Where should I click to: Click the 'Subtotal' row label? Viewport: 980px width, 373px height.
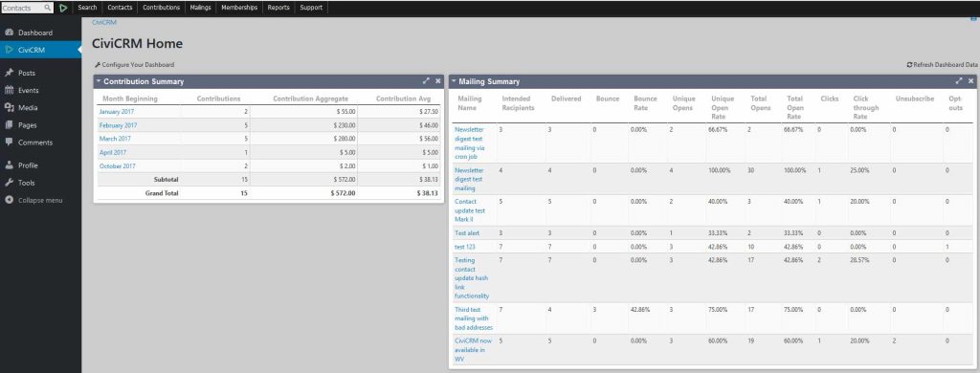click(166, 180)
